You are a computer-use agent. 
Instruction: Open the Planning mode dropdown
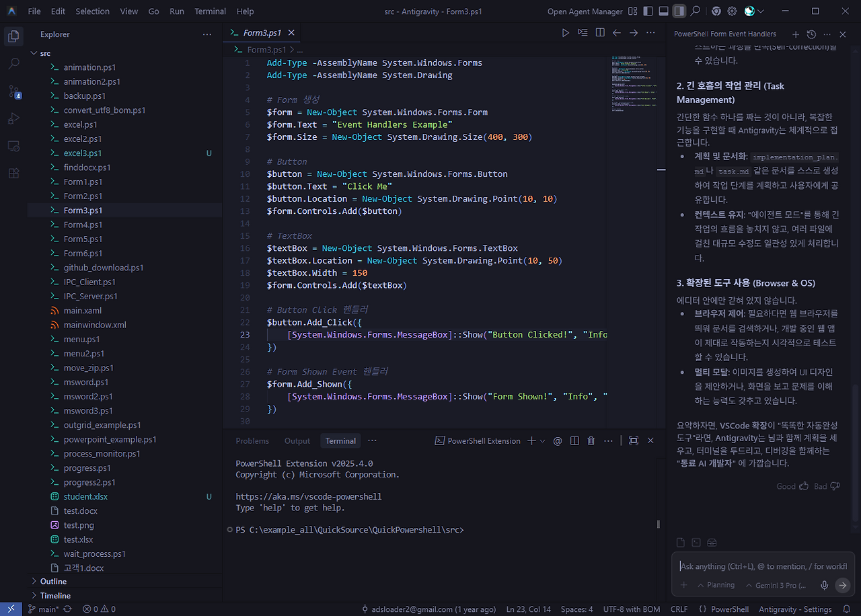pos(716,585)
